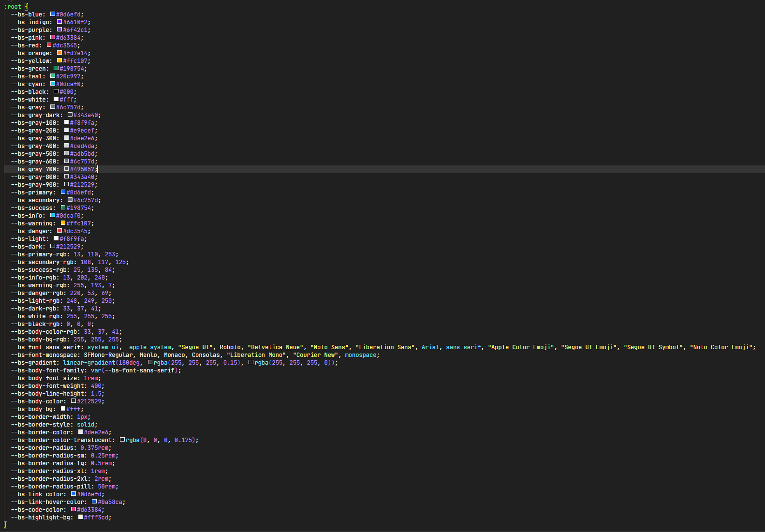
Task: Click the 2rem border-radius-2xl value
Action: click(x=102, y=479)
